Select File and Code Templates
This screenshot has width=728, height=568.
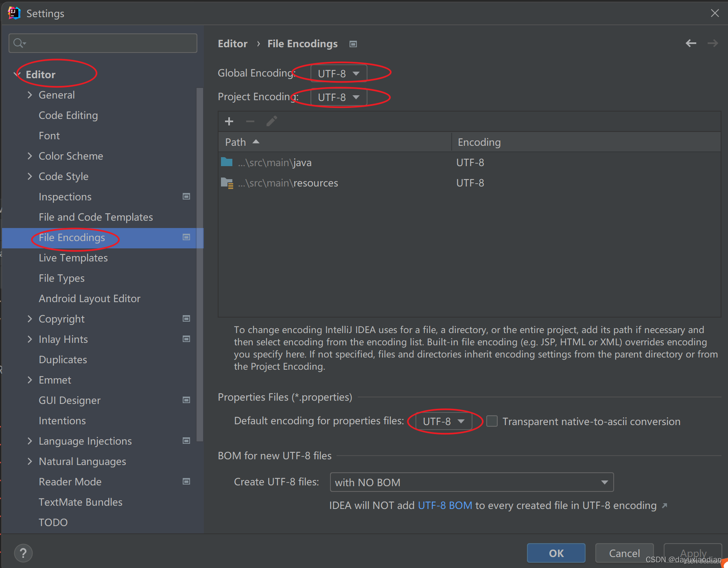click(96, 217)
